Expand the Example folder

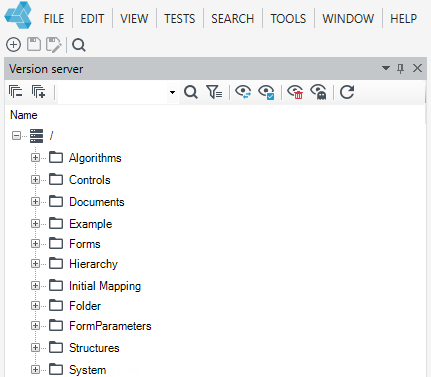35,224
